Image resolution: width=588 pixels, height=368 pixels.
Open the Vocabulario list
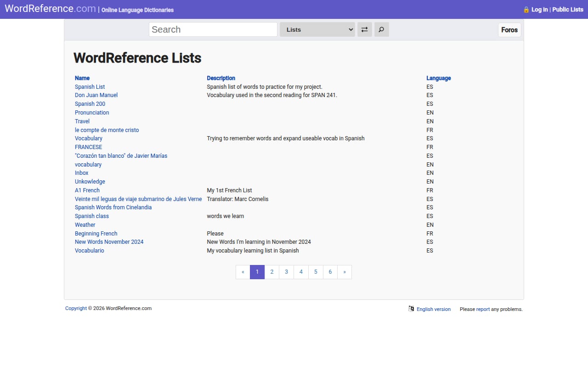click(x=90, y=251)
